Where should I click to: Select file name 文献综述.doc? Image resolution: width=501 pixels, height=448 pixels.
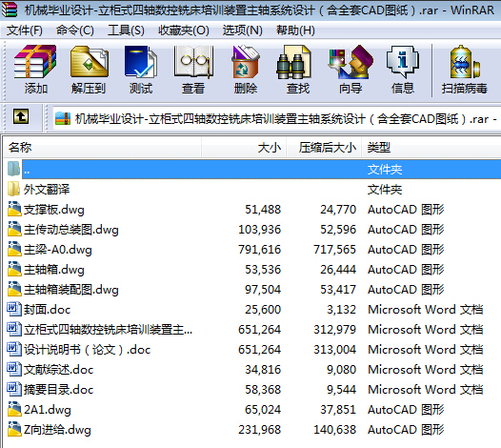coord(58,369)
